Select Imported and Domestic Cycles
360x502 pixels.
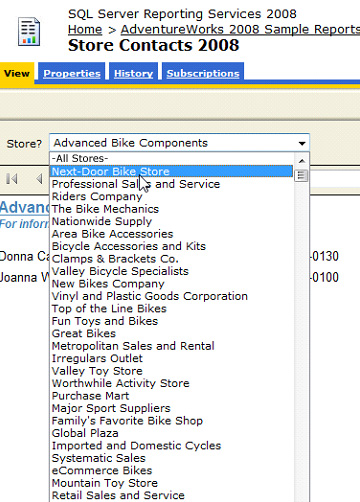point(172,446)
